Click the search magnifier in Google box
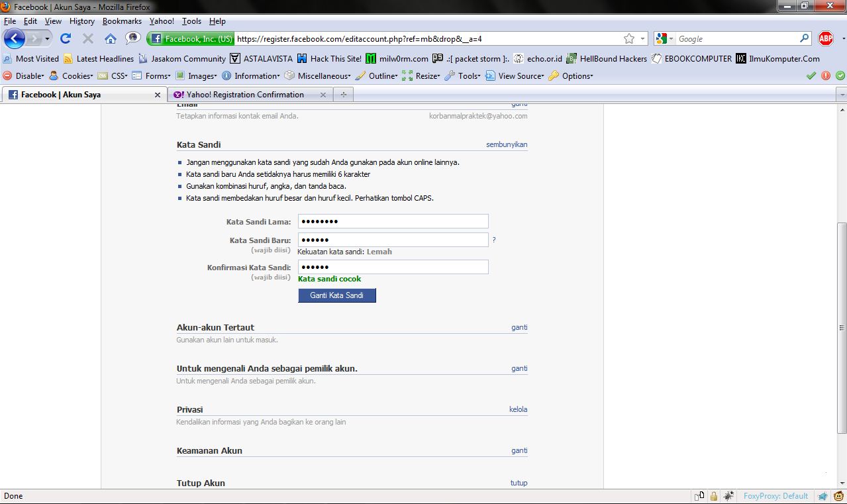The height and width of the screenshot is (504, 847). tap(805, 39)
